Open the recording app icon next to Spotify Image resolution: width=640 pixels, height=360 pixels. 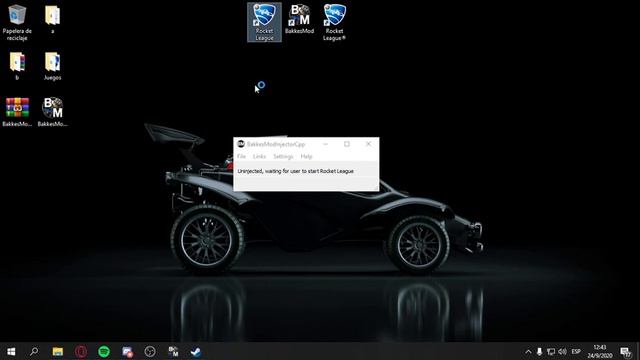point(127,351)
